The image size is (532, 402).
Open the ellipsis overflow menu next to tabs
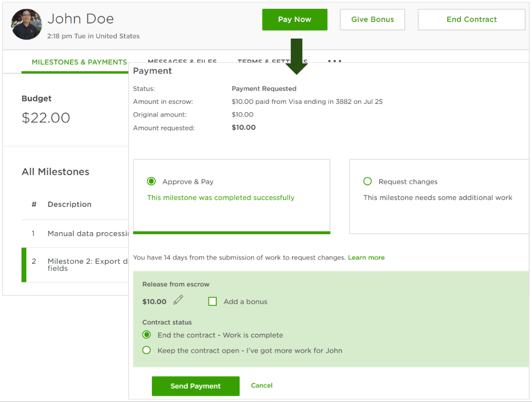click(x=334, y=61)
